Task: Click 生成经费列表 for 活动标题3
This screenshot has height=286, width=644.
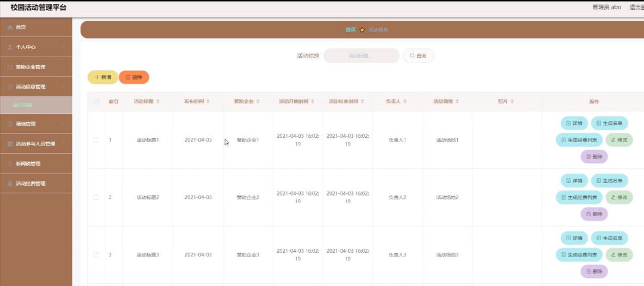Action: point(579,255)
